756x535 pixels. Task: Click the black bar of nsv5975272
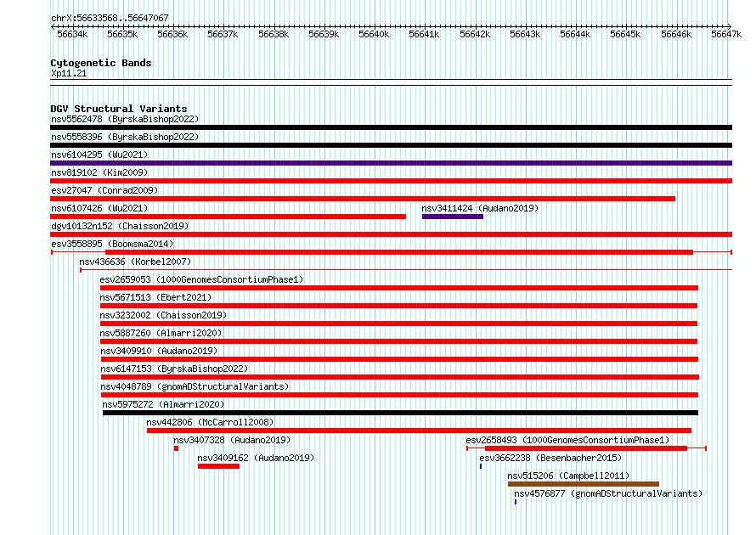tap(400, 413)
